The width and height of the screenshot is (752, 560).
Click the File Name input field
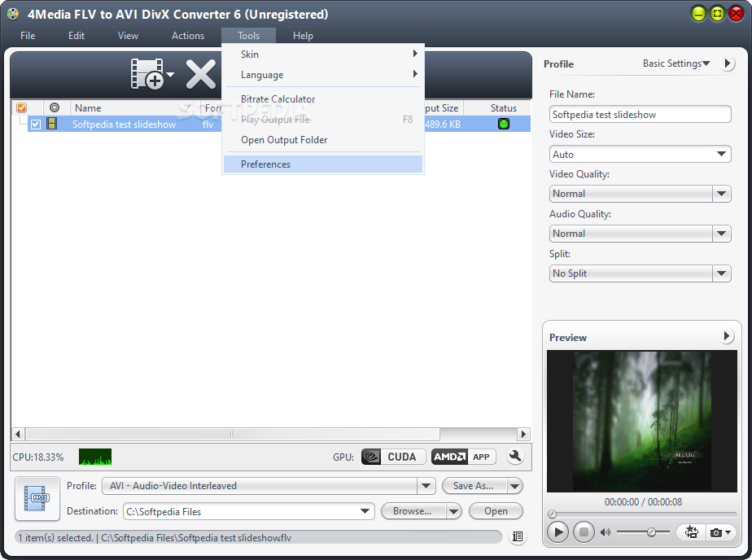(x=641, y=114)
